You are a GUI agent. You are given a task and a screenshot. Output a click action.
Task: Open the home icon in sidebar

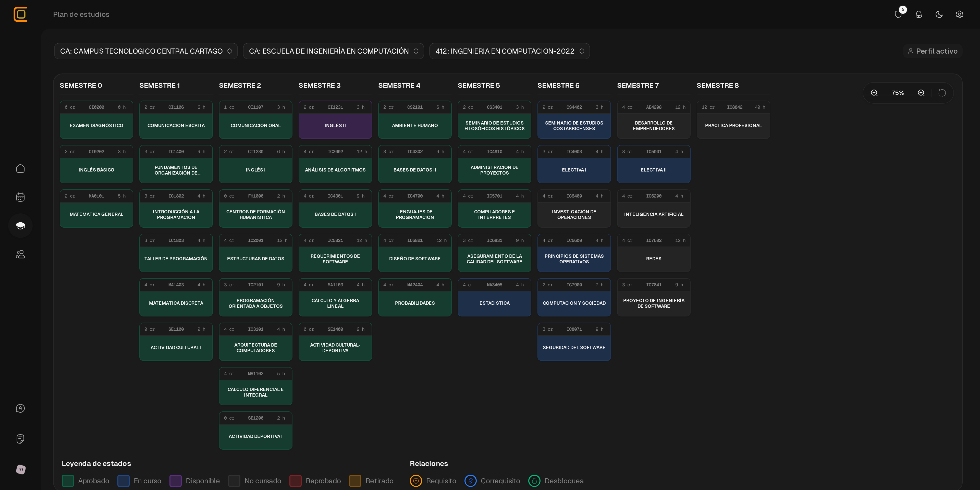[x=20, y=168]
